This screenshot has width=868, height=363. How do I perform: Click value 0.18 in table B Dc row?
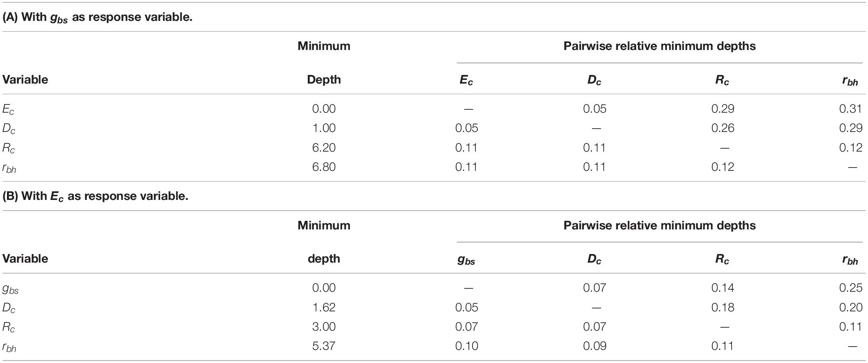(723, 307)
